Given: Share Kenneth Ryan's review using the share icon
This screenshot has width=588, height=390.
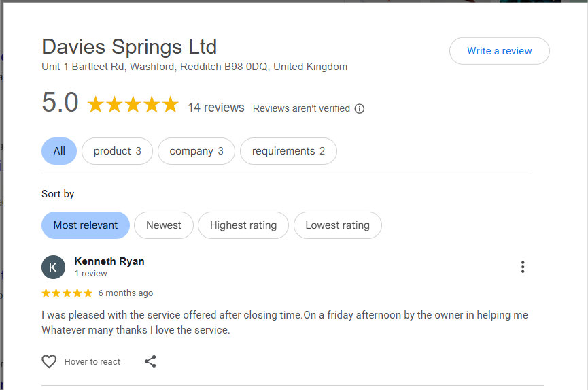Looking at the screenshot, I should tap(150, 361).
